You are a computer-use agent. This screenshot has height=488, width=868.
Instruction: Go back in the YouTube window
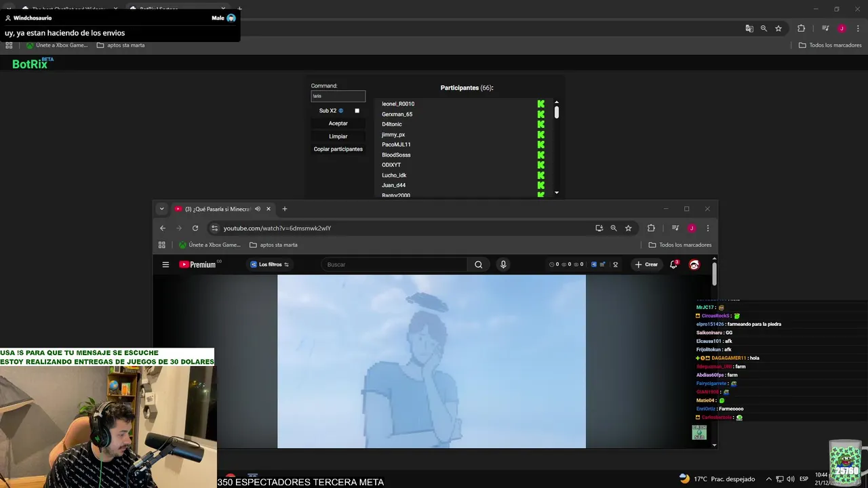pyautogui.click(x=163, y=228)
